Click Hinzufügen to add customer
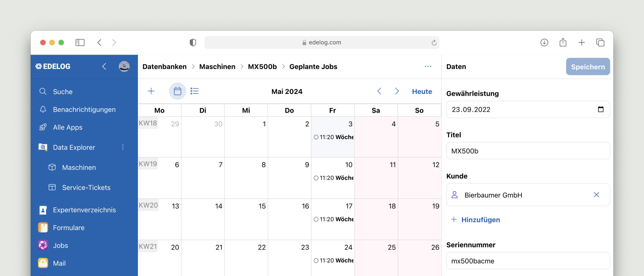The image size is (644, 276). tap(475, 220)
